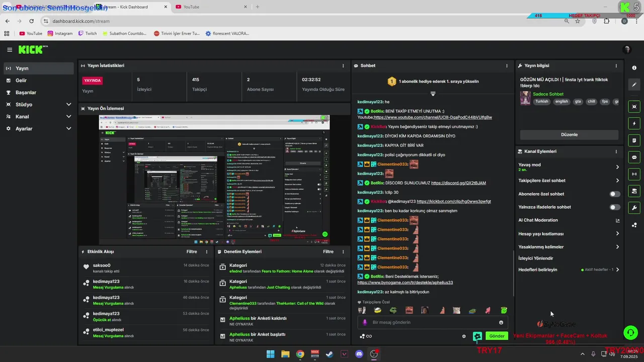Screen dimensions: 644x362
Task: Click the Gönder send button
Action: tap(497, 336)
